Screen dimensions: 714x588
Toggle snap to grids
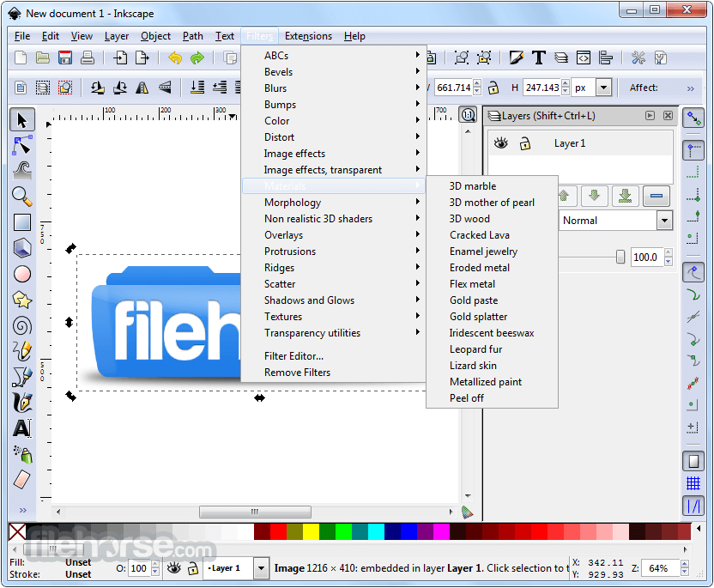pyautogui.click(x=693, y=482)
